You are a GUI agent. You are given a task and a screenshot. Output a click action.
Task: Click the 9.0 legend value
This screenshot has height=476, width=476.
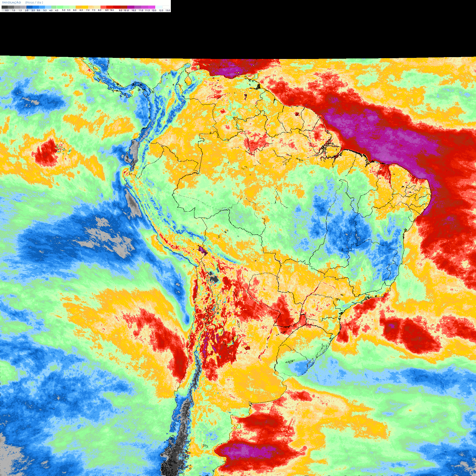pyautogui.click(x=112, y=10)
